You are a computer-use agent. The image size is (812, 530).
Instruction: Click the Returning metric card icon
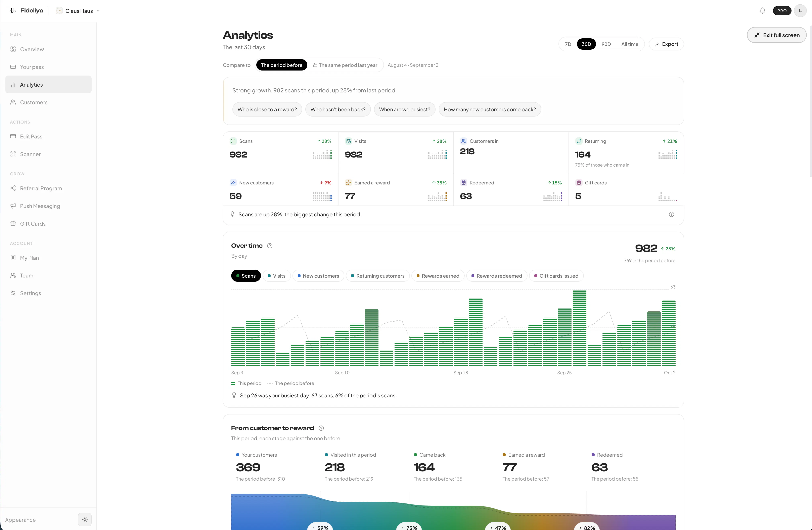[579, 141]
